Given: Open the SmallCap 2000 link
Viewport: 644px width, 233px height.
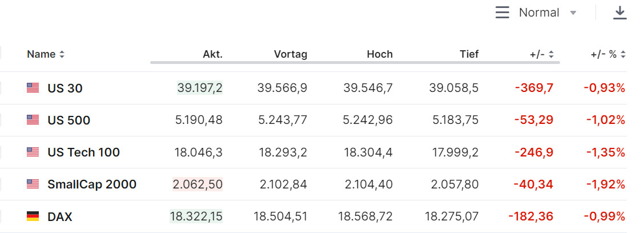Looking at the screenshot, I should [x=92, y=184].
